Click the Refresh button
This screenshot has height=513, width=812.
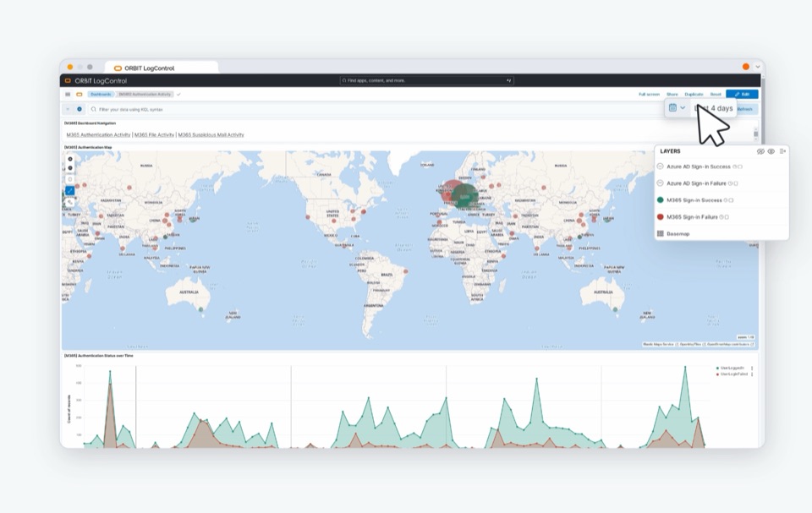[746, 109]
